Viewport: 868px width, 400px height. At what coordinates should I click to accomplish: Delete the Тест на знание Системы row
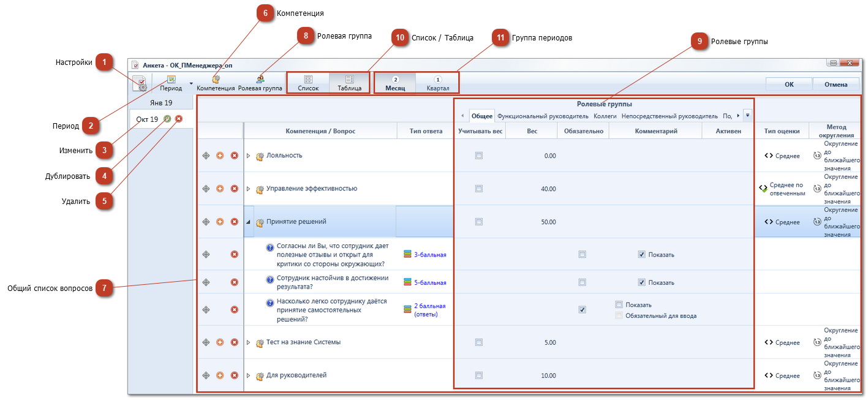pos(234,342)
